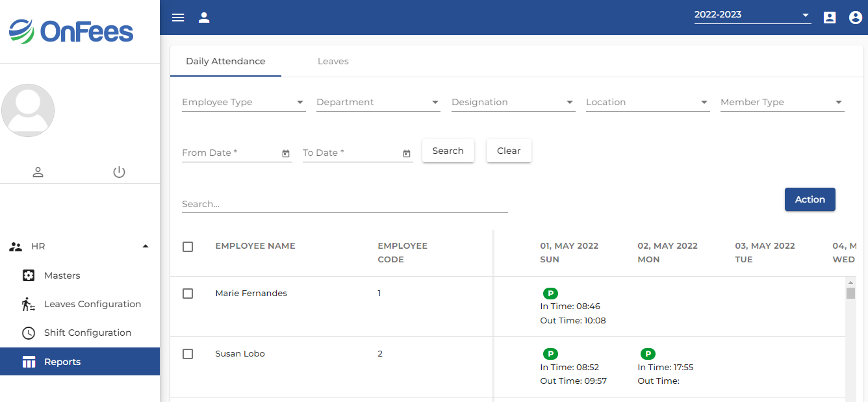Switch to the Leaves tab
Viewport: 868px width, 402px height.
333,61
